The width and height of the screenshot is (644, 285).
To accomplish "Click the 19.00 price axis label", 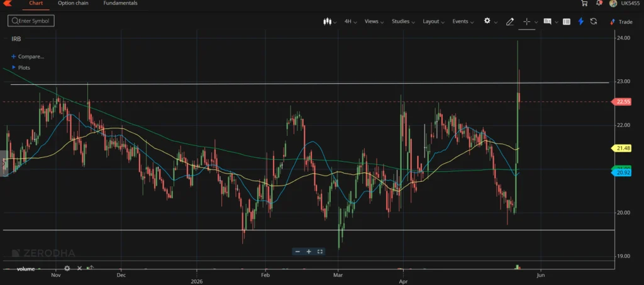I will tap(623, 256).
